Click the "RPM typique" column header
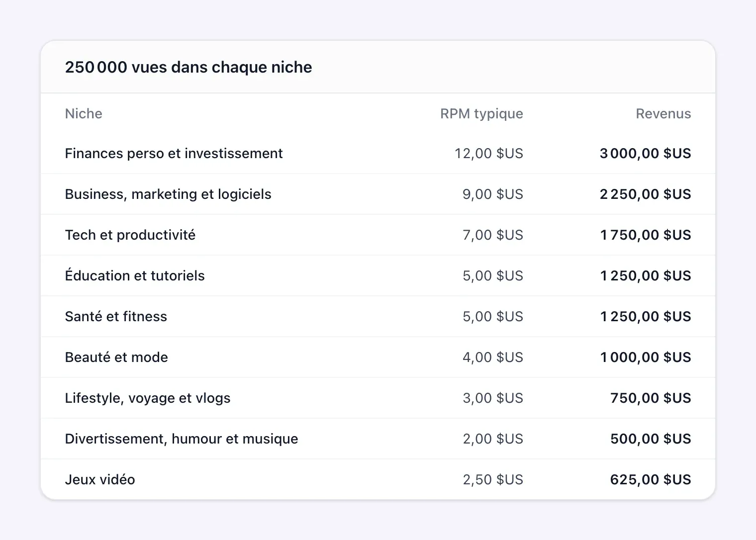The width and height of the screenshot is (756, 540). pos(481,113)
